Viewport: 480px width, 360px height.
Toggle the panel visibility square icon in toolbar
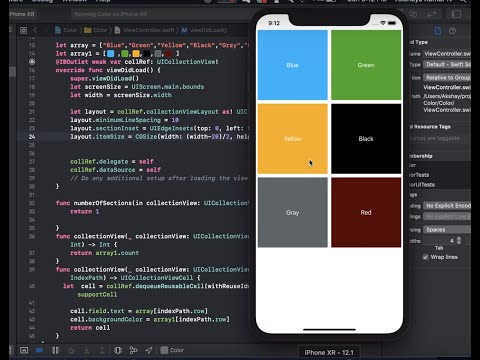(456, 14)
